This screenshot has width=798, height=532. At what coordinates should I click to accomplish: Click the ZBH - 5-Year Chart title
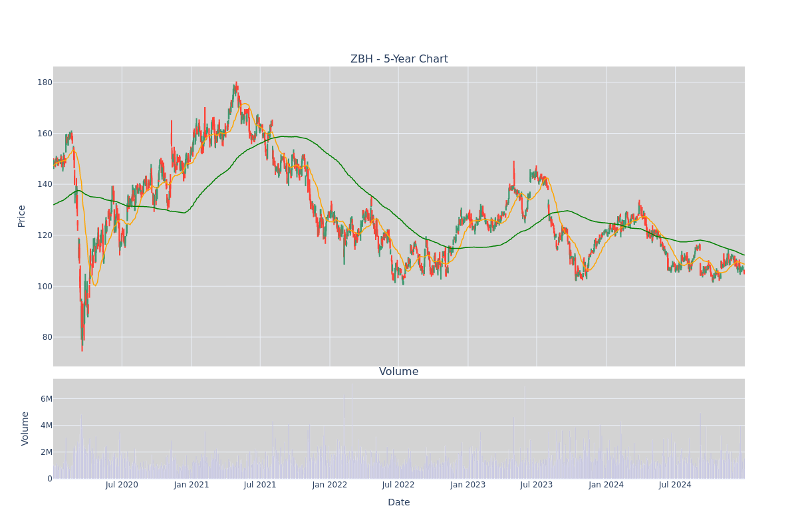[399, 59]
